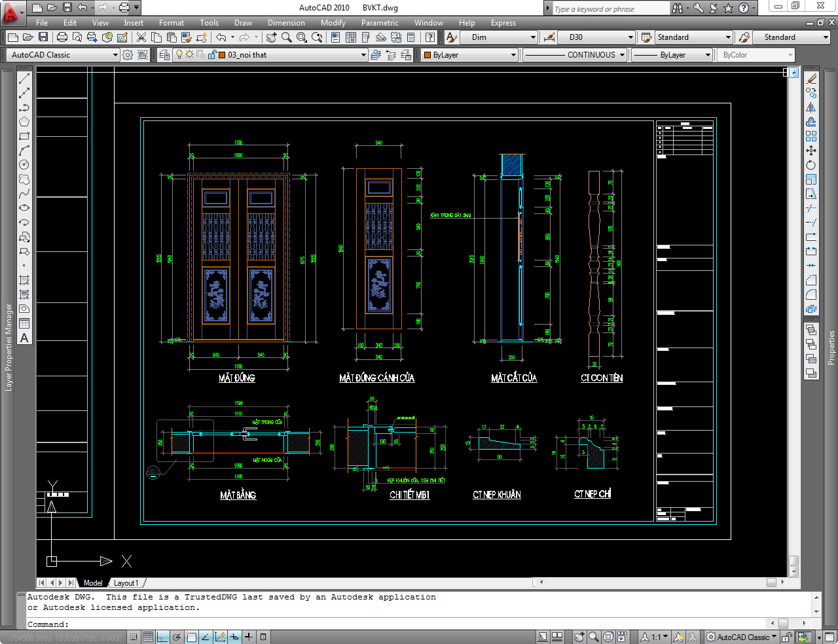Select the Rotate tool in Modify toolbar
This screenshot has height=644, width=838.
pyautogui.click(x=811, y=165)
